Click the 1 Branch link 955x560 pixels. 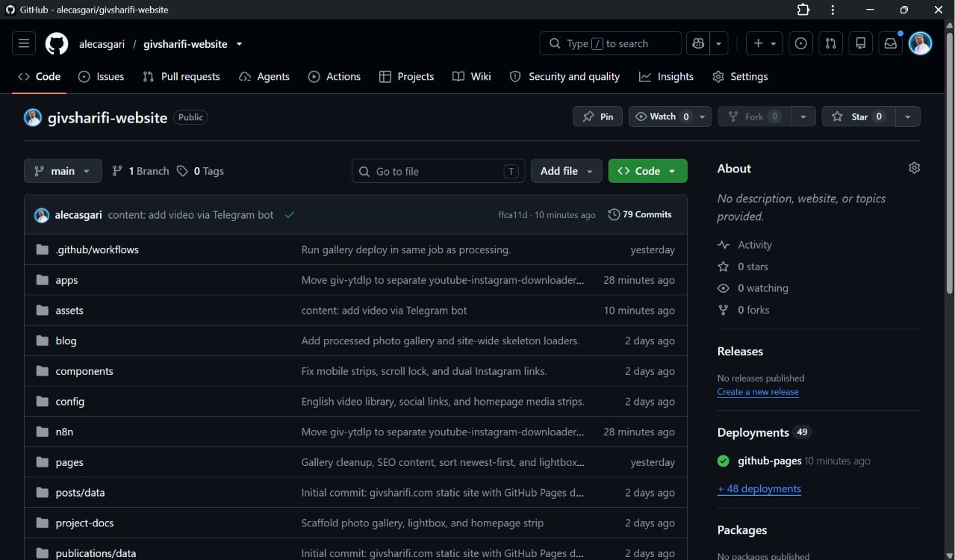click(x=140, y=171)
